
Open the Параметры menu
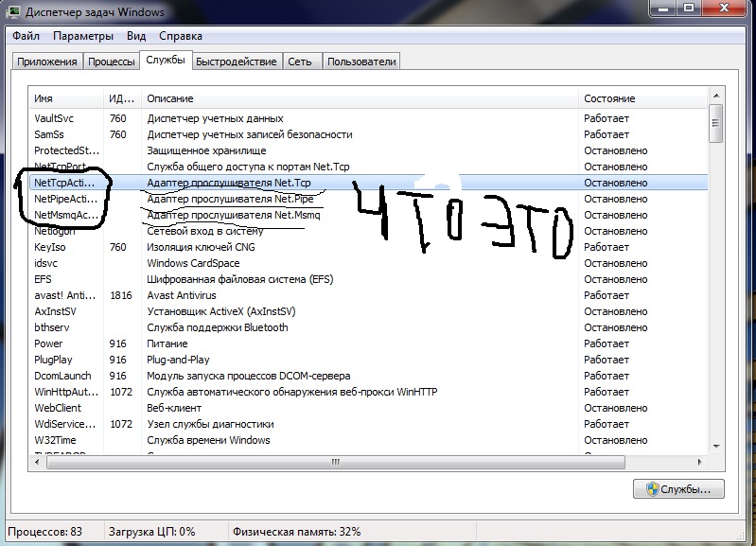[x=83, y=36]
